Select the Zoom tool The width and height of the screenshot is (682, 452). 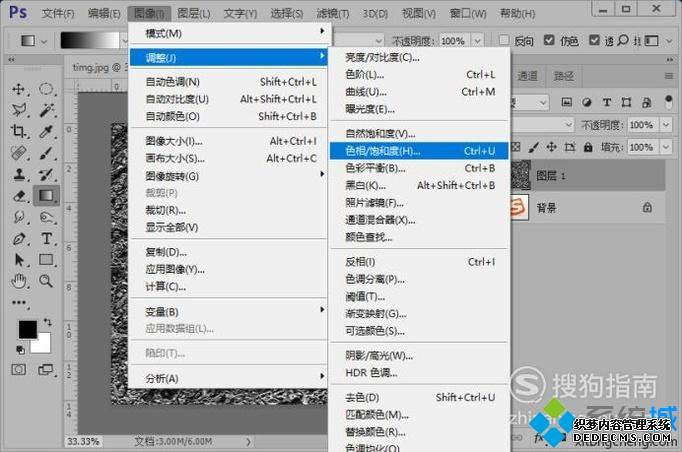point(46,281)
